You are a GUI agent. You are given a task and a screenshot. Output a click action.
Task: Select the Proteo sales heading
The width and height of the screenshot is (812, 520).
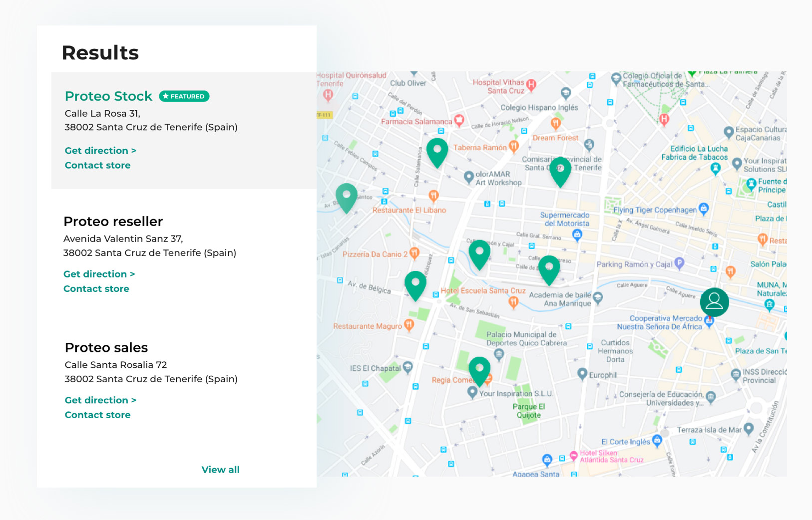106,347
